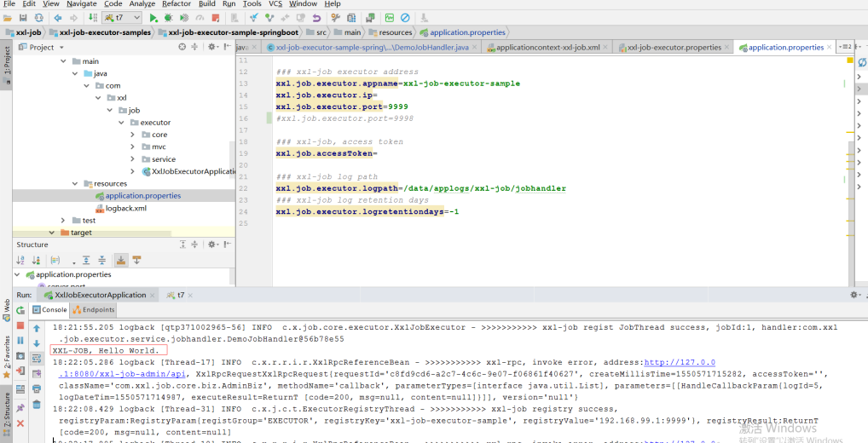Screen dimensions: 868x443
Task: Click the Synchronize toolbar icon
Action: tap(38, 18)
